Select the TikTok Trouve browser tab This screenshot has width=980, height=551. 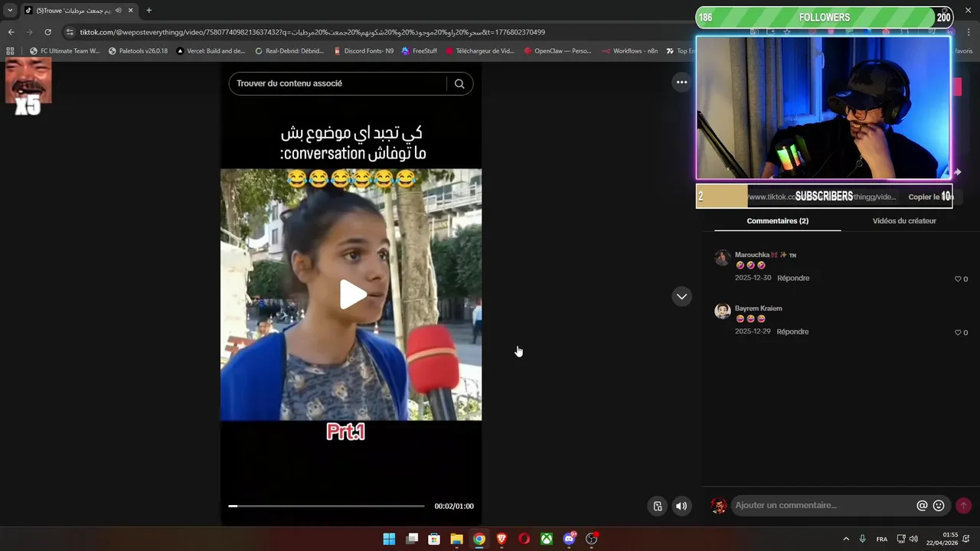click(x=78, y=11)
